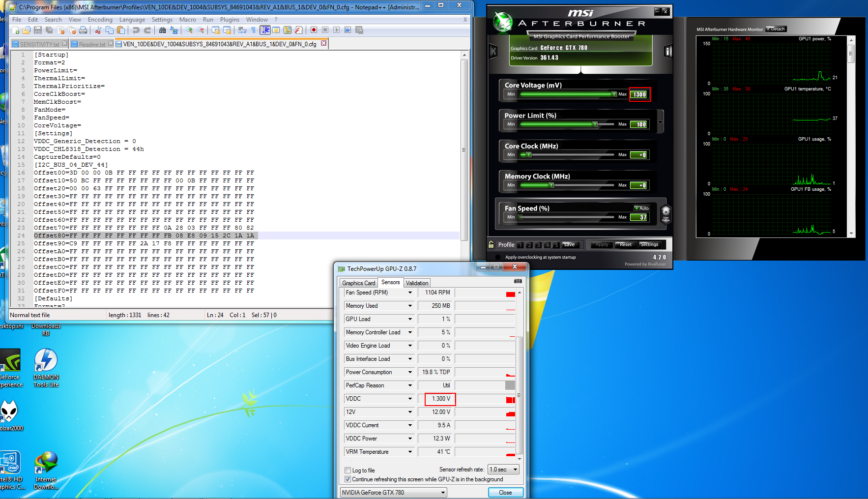Click the Memory Clock slider handle
The height and width of the screenshot is (499, 868).
click(x=551, y=185)
